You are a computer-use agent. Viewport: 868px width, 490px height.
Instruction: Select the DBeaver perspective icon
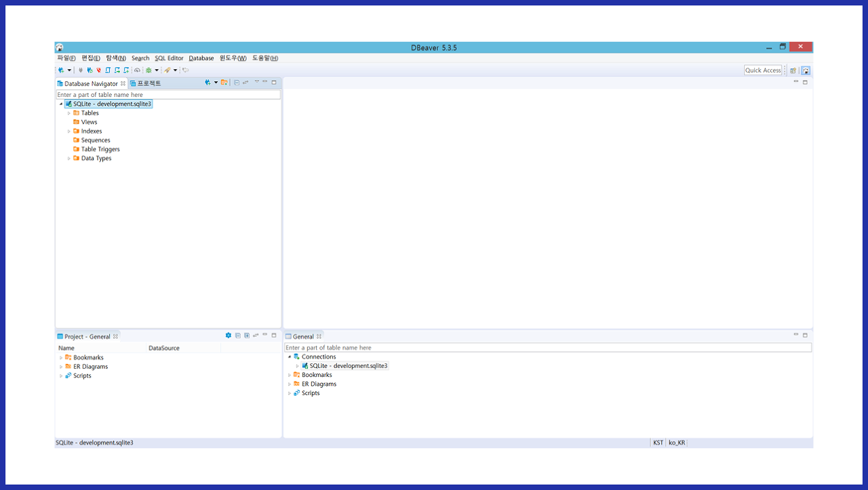pyautogui.click(x=806, y=70)
